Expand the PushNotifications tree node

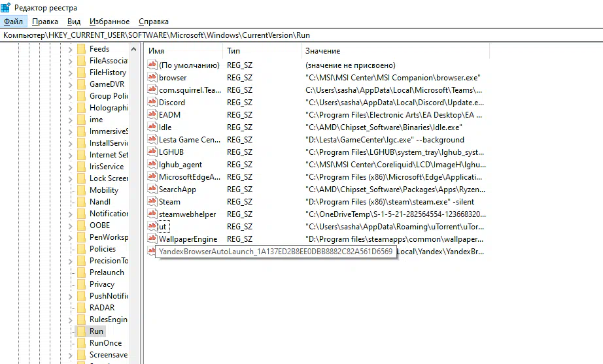(x=70, y=296)
